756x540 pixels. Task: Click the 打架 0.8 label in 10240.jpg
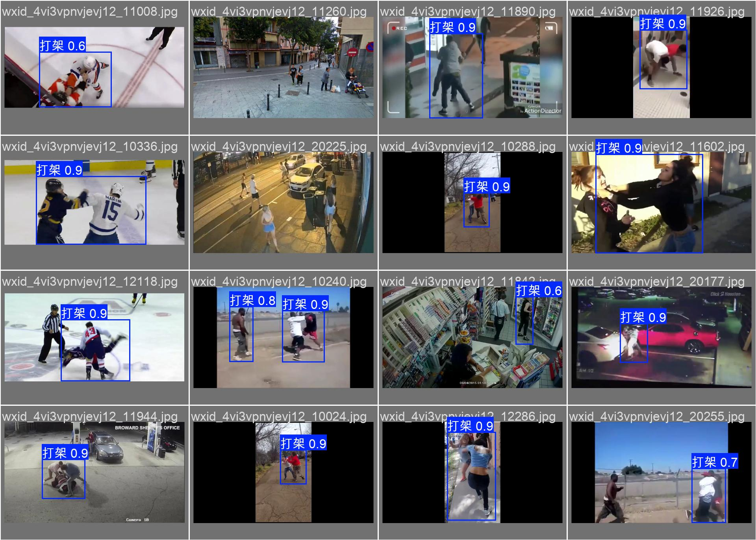[x=252, y=300]
